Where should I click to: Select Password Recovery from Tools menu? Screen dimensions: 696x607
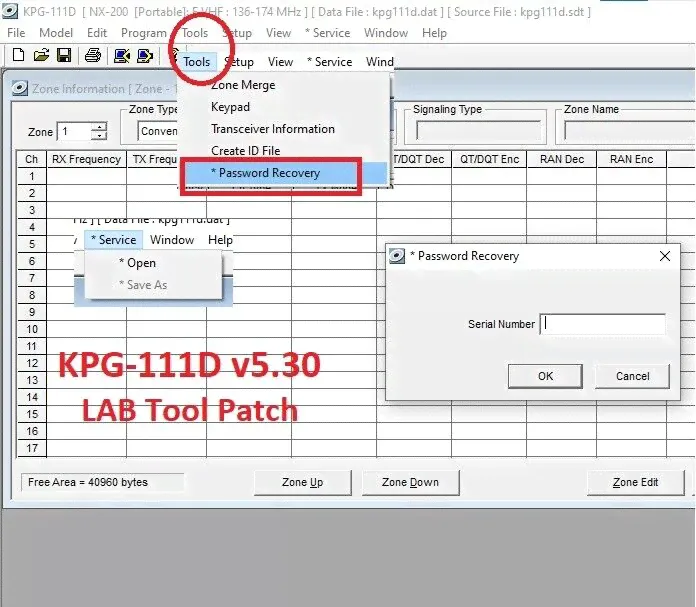pos(265,173)
